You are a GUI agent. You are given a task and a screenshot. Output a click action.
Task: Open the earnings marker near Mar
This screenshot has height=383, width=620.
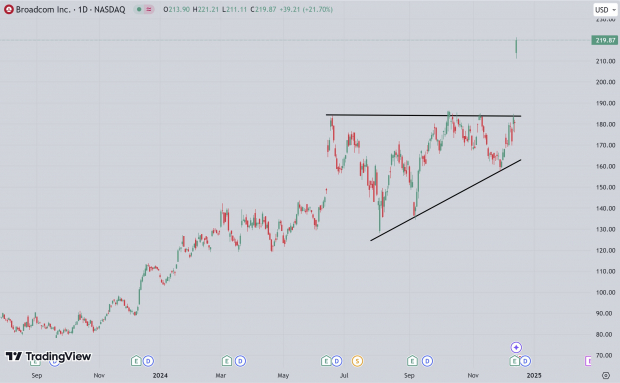point(227,361)
